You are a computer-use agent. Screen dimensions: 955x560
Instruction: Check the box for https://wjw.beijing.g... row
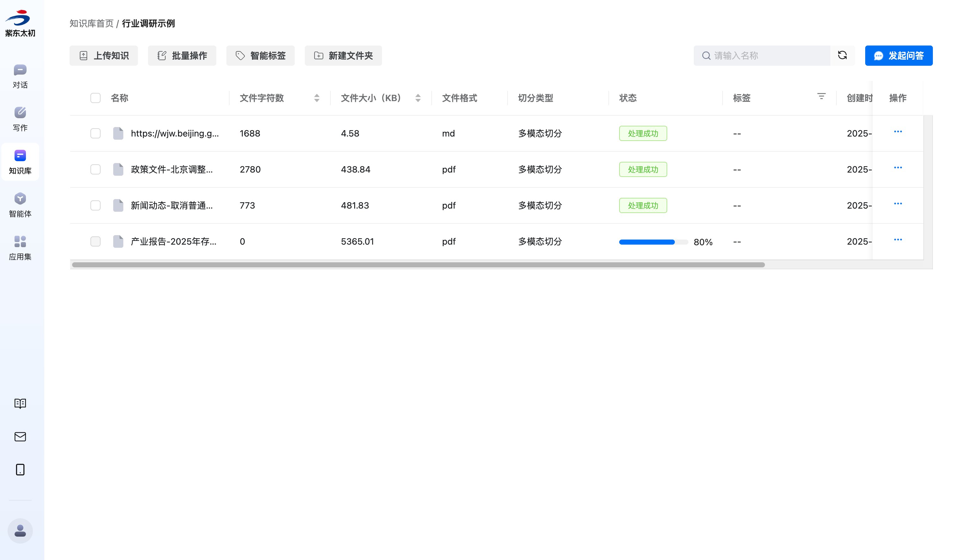95,133
